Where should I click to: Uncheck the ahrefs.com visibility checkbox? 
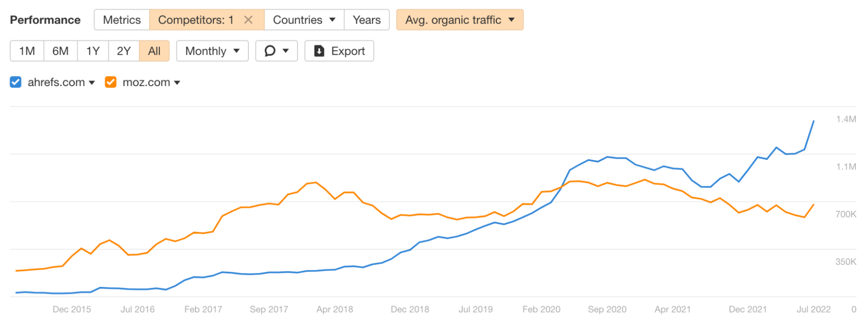(16, 82)
